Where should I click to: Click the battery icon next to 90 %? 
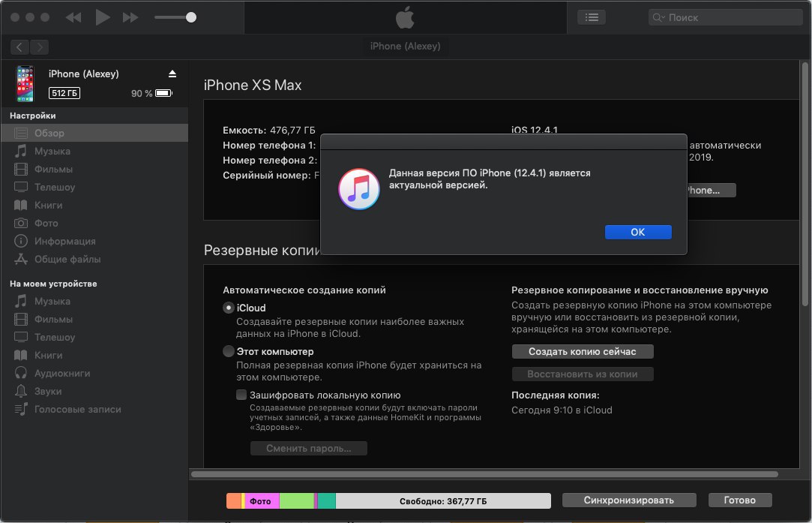coord(163,93)
